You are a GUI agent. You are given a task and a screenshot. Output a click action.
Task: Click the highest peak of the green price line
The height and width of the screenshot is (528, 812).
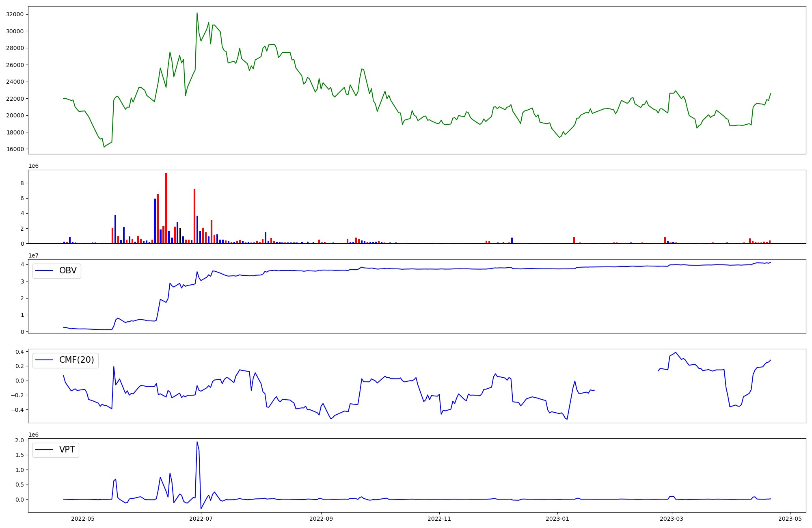pos(197,13)
